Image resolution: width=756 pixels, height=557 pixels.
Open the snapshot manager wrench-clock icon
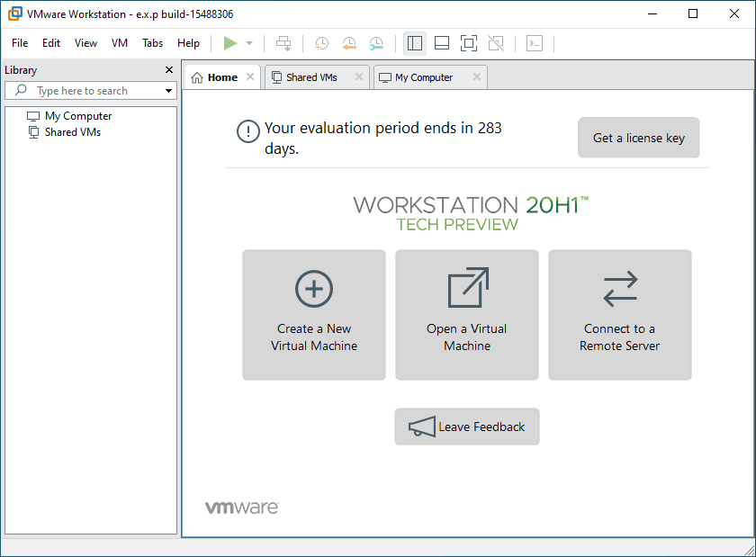click(x=376, y=43)
